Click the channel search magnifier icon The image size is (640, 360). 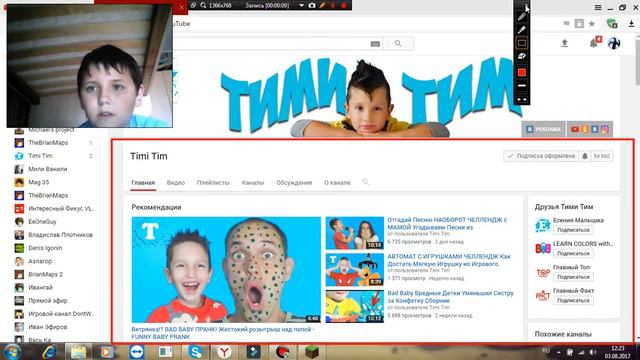365,182
